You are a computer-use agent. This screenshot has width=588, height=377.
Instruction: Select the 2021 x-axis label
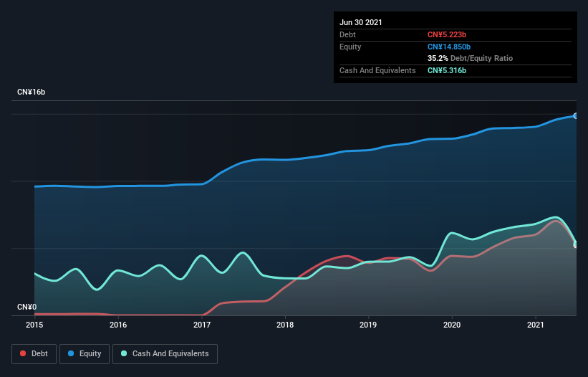pos(536,325)
